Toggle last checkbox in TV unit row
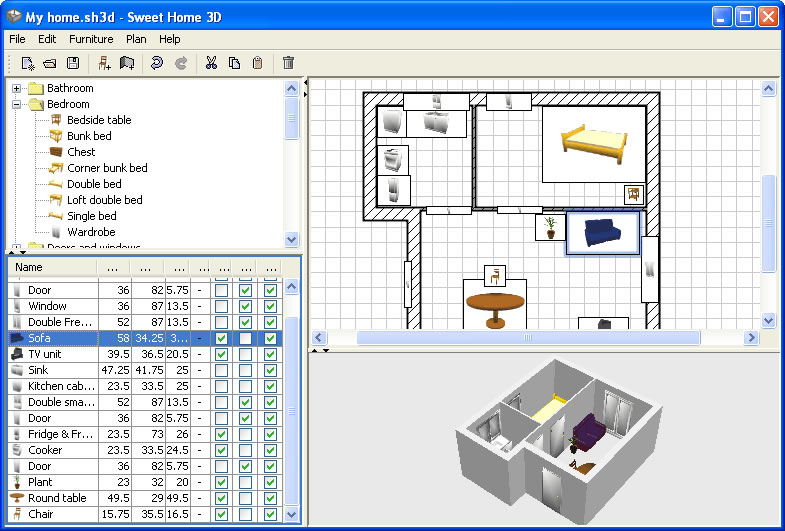The height and width of the screenshot is (531, 785). click(270, 354)
